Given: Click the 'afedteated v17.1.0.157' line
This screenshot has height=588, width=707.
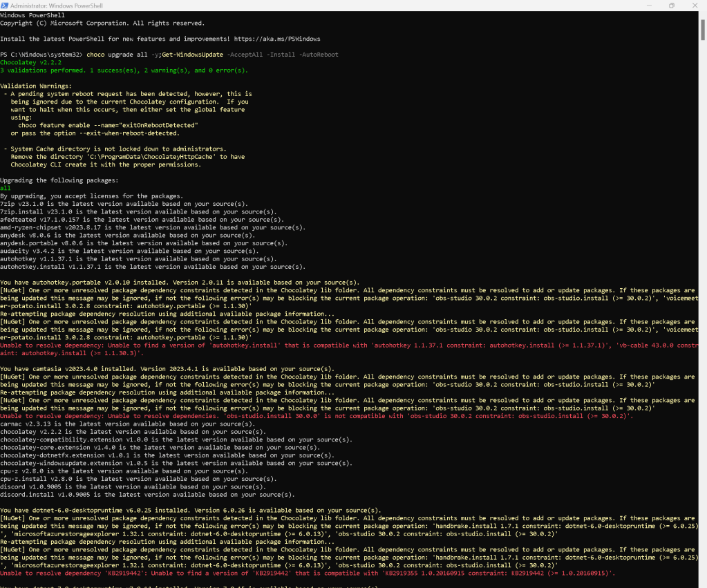Looking at the screenshot, I should 142,220.
